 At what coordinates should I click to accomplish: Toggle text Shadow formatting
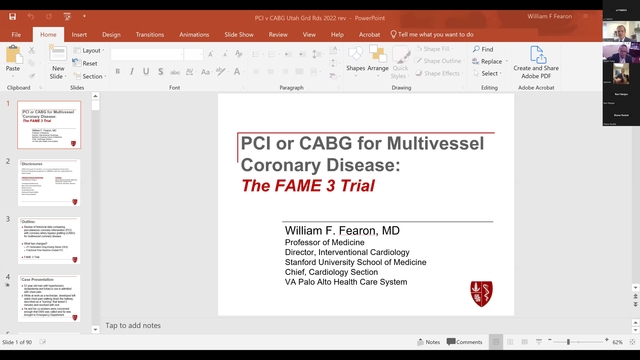click(x=161, y=71)
